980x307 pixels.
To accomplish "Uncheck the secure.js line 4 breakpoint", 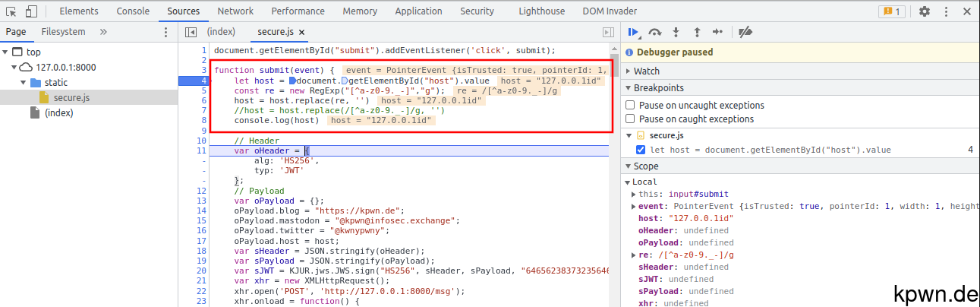I will click(x=642, y=150).
